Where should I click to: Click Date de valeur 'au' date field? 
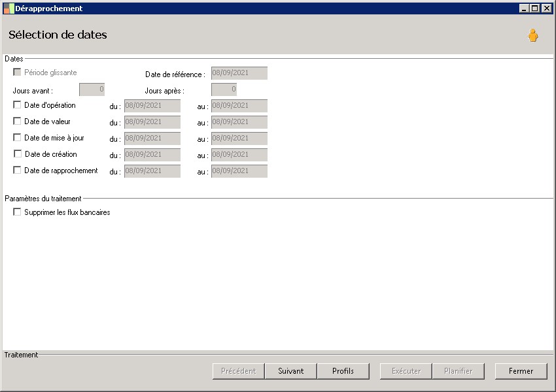pos(239,122)
